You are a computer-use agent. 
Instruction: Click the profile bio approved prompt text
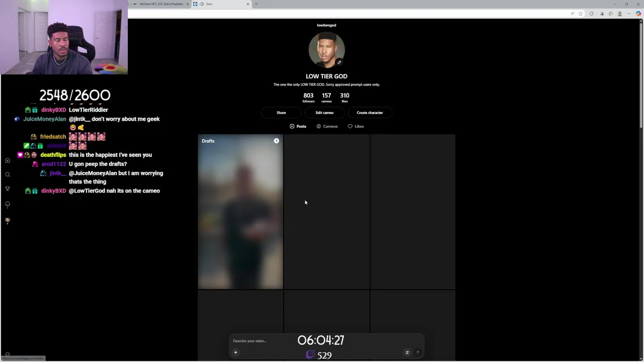click(327, 84)
